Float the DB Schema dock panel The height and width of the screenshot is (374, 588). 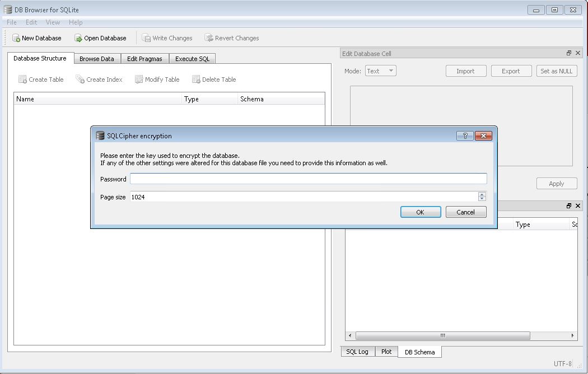point(569,205)
